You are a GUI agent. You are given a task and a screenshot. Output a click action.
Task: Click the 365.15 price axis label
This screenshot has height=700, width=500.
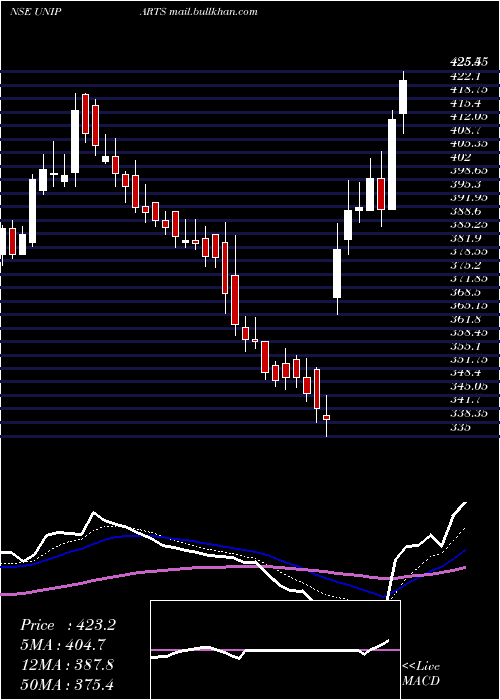click(x=469, y=305)
